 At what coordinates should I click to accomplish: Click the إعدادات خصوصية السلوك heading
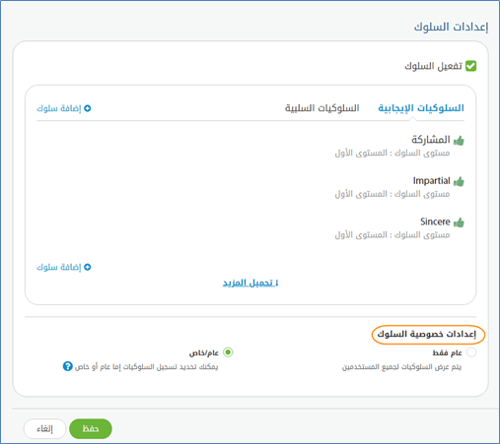click(427, 334)
